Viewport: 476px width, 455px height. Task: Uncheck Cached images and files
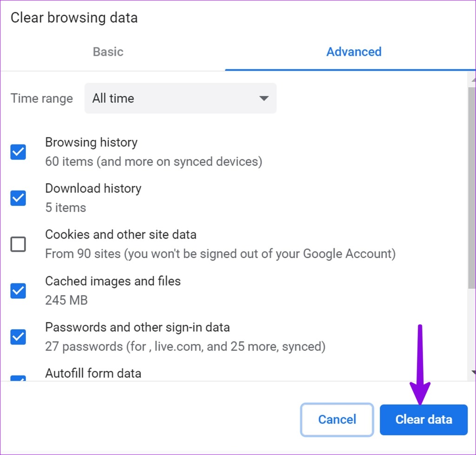[18, 290]
